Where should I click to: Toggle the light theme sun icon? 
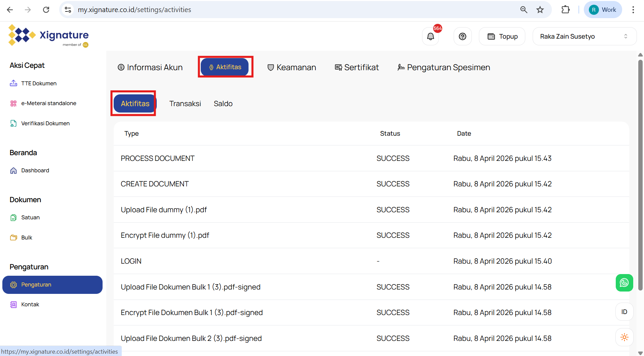tap(624, 337)
